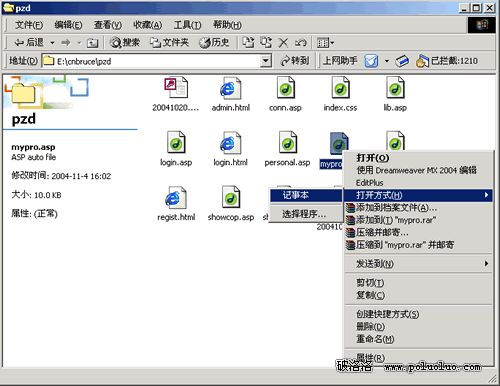This screenshot has height=386, width=500.
Task: Choose 选择程序... in the submenu
Action: 306,214
